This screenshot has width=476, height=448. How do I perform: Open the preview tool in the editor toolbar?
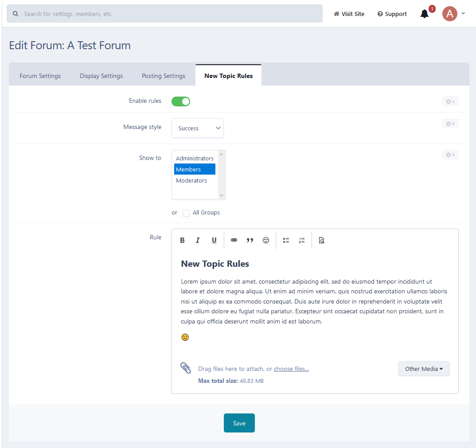pos(321,240)
